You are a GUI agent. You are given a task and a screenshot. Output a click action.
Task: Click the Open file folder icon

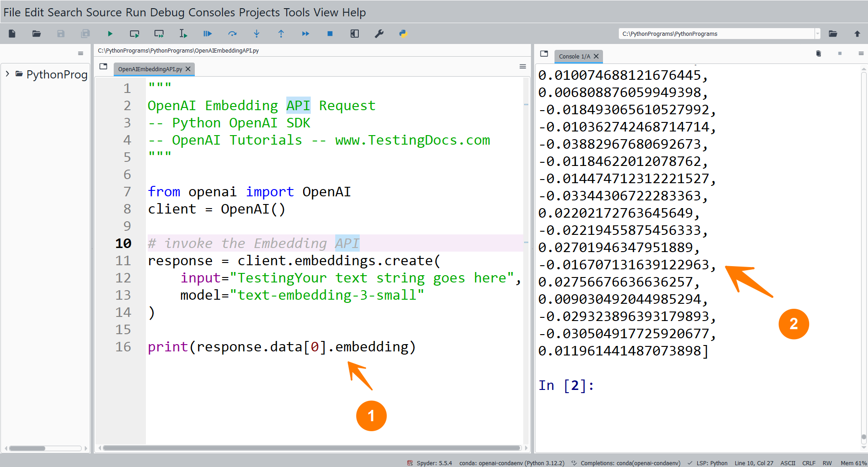37,34
